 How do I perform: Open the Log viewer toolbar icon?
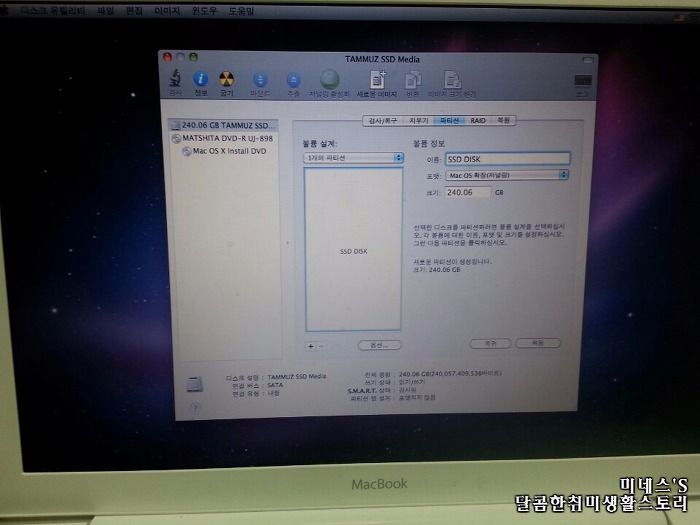[x=583, y=81]
